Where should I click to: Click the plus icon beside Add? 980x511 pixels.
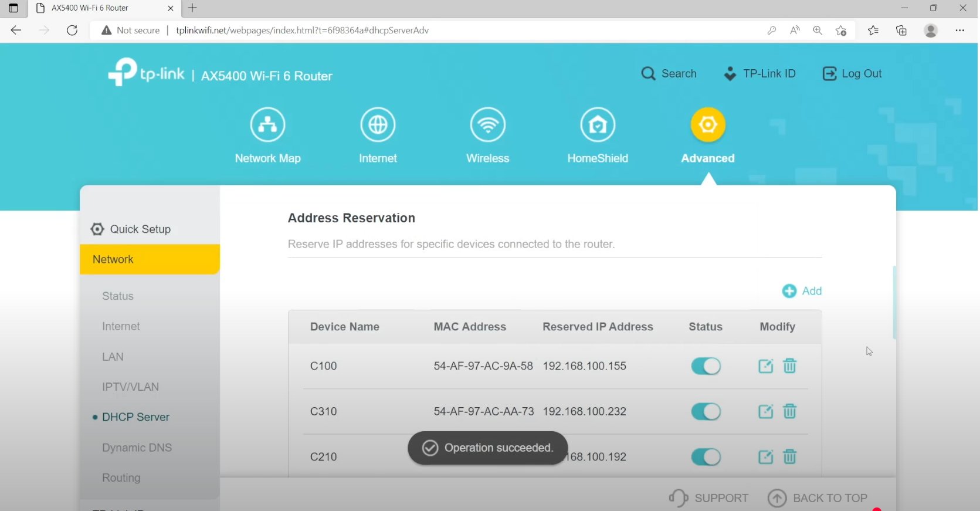pos(789,291)
